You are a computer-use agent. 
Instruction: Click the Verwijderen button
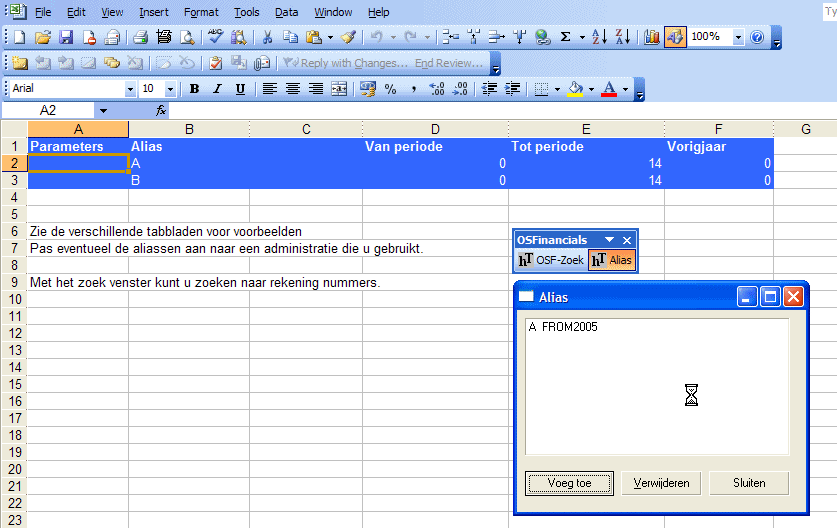661,483
